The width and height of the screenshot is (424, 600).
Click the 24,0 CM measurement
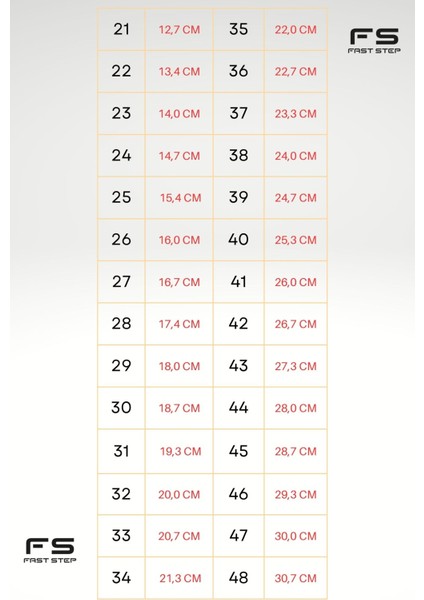tap(295, 156)
